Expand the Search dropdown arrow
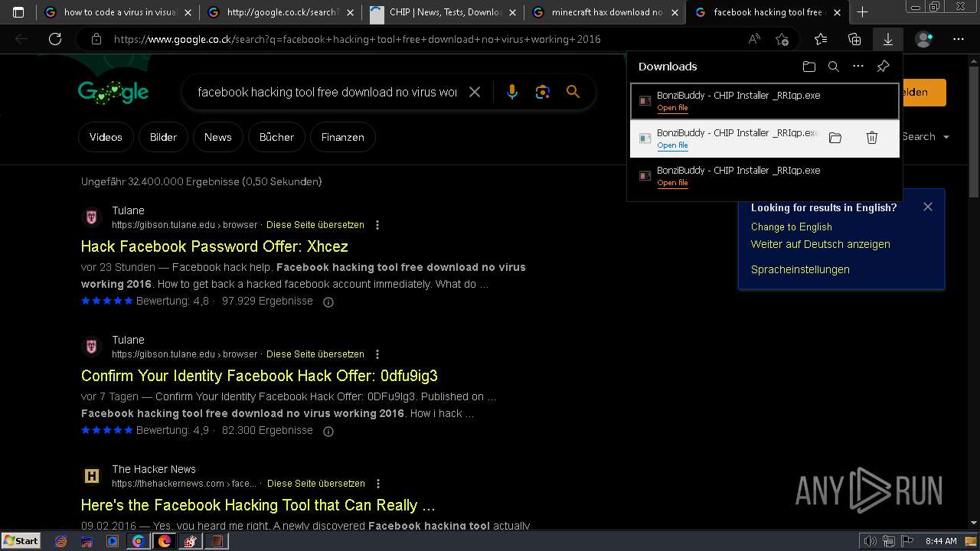This screenshot has height=551, width=980. pyautogui.click(x=946, y=137)
